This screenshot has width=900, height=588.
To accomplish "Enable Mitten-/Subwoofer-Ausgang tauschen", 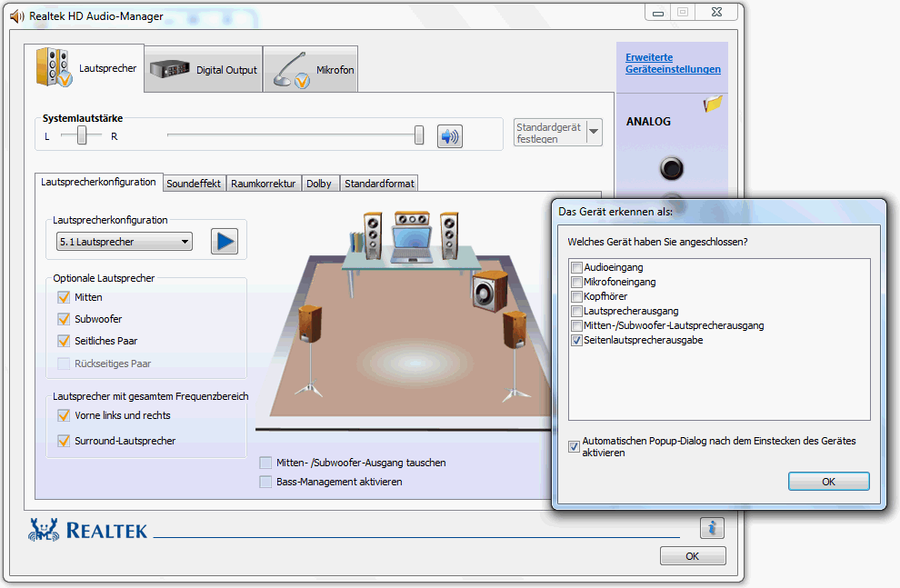I will (x=265, y=463).
